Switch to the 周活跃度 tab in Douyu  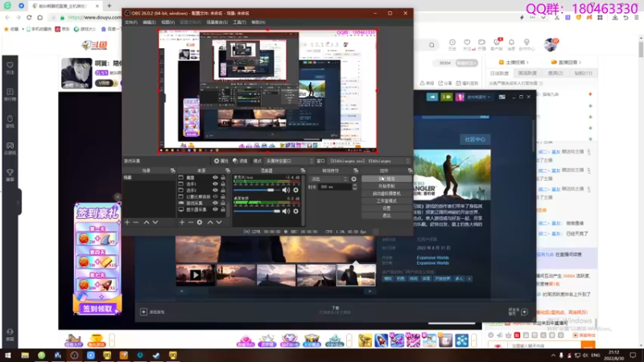coord(527,73)
